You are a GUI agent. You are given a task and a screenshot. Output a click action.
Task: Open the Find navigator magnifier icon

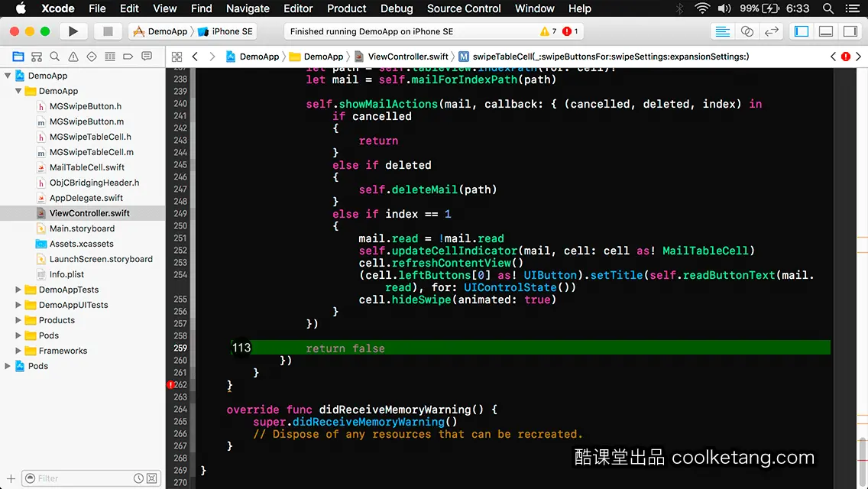pyautogui.click(x=55, y=57)
